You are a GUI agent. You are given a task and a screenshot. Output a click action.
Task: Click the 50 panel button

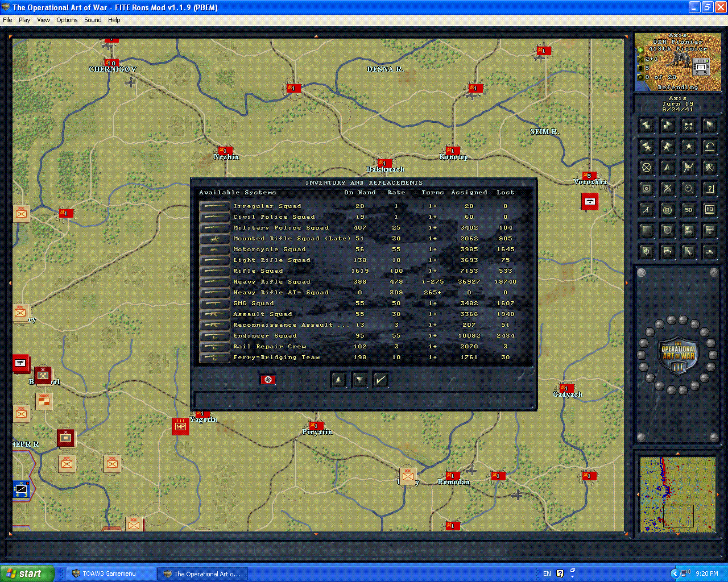[x=688, y=210]
